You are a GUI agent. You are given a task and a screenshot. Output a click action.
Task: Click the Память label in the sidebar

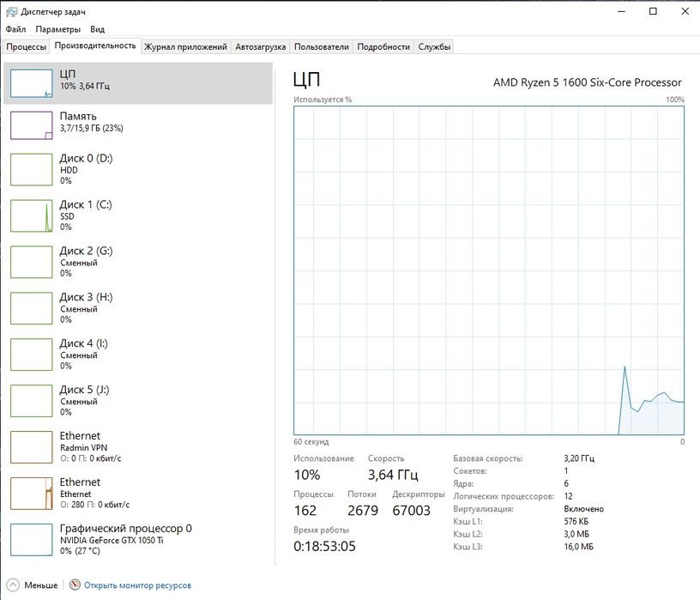78,116
